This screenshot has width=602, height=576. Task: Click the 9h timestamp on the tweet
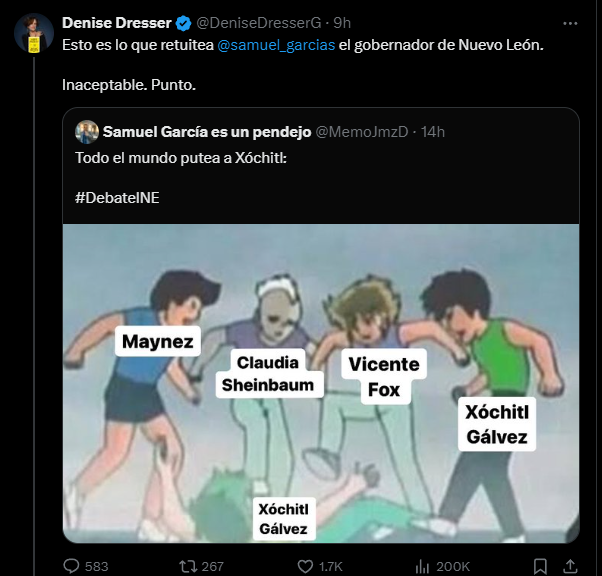tap(342, 23)
